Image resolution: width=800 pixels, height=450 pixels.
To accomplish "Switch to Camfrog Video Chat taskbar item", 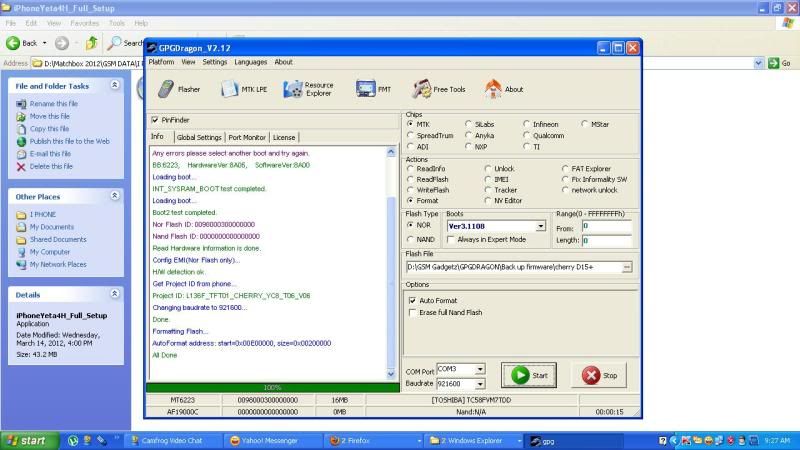I will (x=173, y=441).
